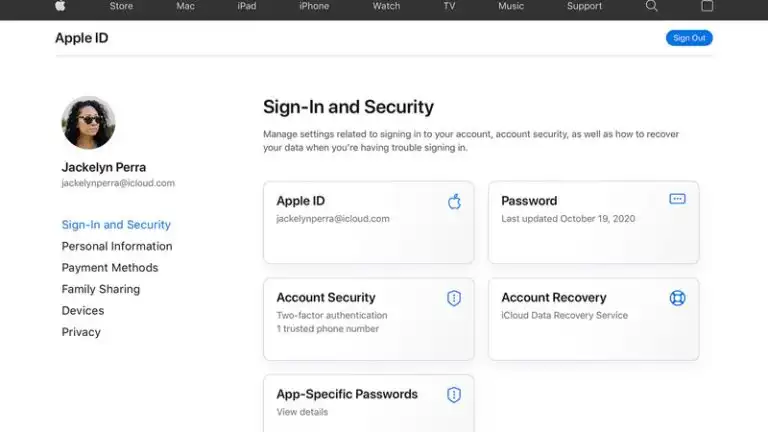Open the search magnifier icon
This screenshot has height=432, width=768.
[x=652, y=6]
